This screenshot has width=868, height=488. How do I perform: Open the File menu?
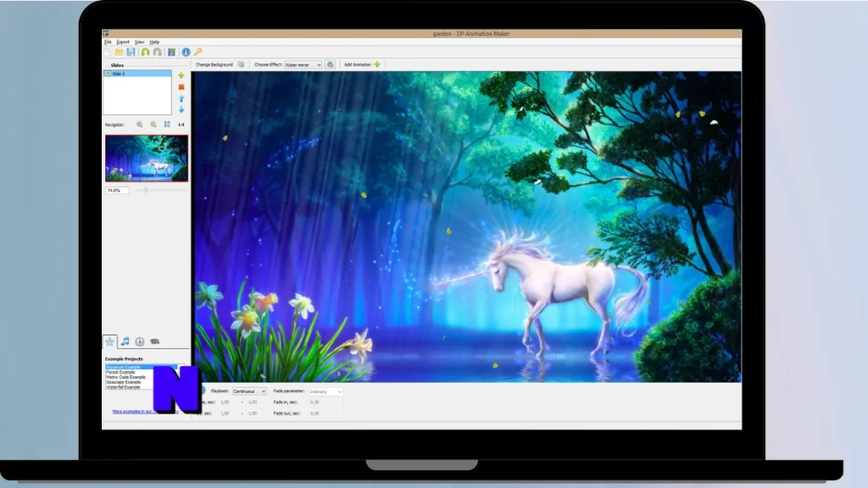pyautogui.click(x=108, y=42)
